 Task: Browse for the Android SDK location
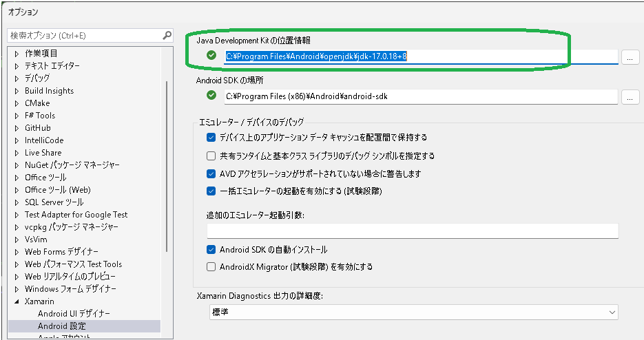[x=630, y=97]
